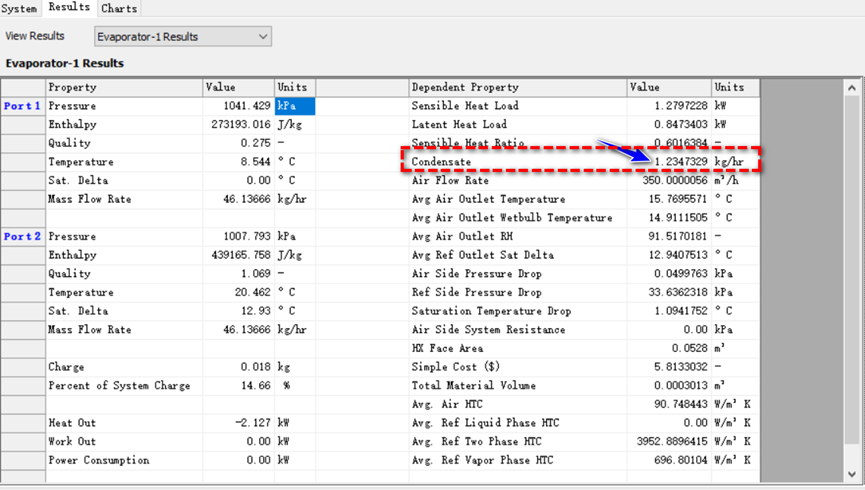Screen dimensions: 865x490
Task: Click the scroll down arrow of results table
Action: (852, 474)
